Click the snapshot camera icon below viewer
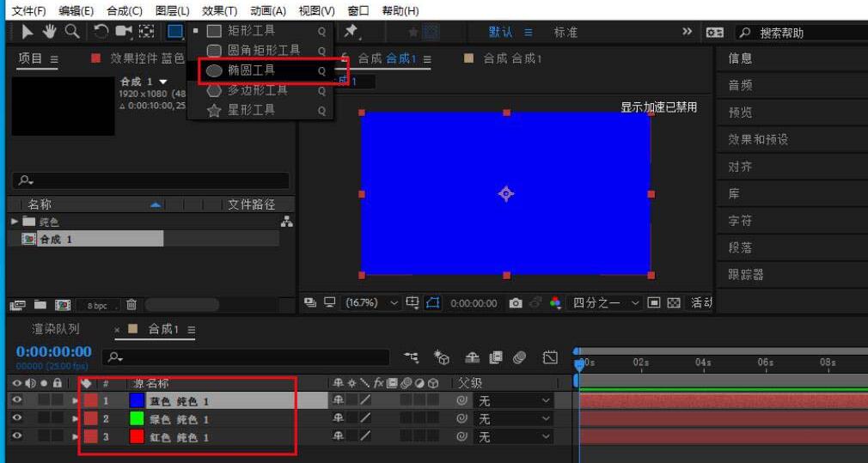This screenshot has width=868, height=463. pyautogui.click(x=515, y=303)
